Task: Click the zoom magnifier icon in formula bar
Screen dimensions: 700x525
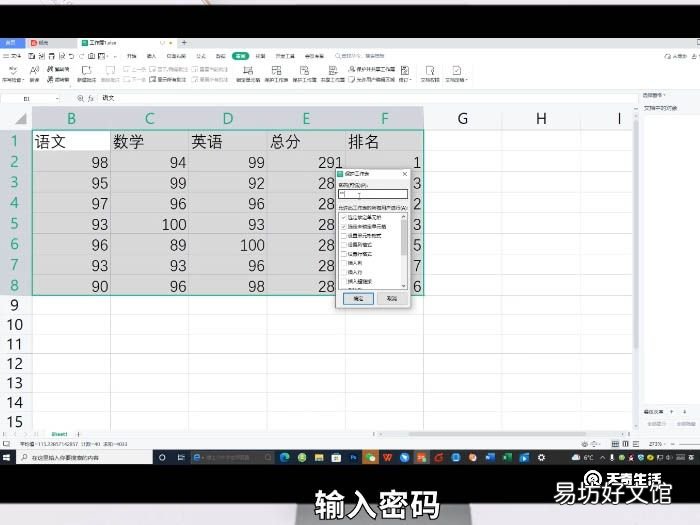Action: [80, 98]
